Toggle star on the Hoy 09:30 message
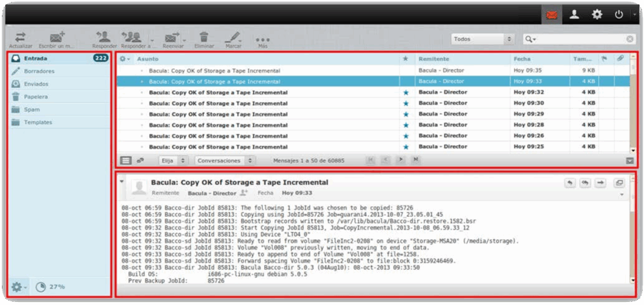 click(x=406, y=103)
